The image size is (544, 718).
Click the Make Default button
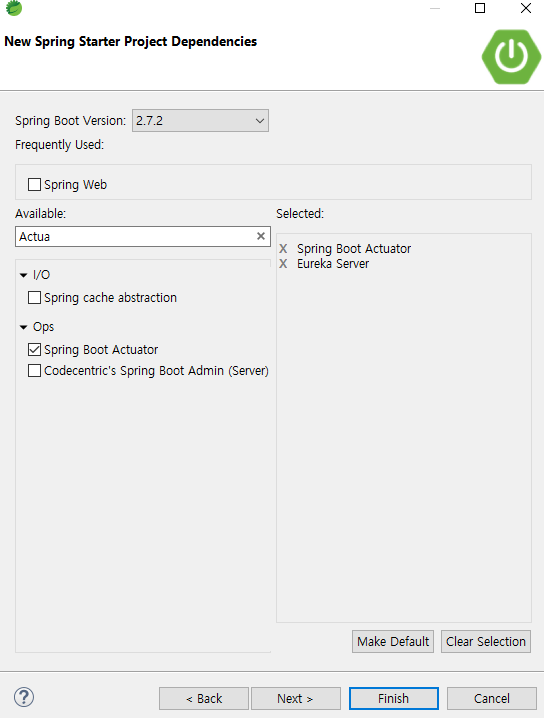(393, 642)
